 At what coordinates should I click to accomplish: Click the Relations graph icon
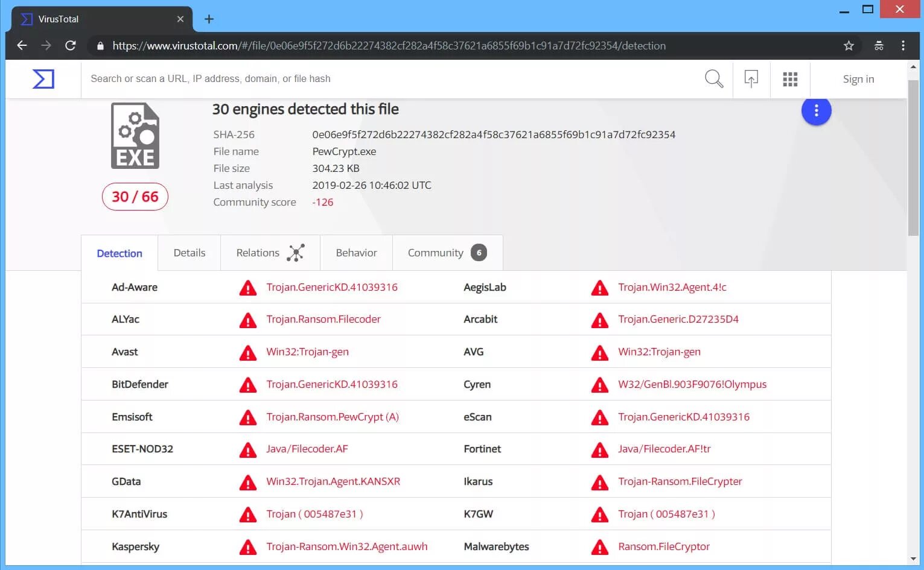(x=295, y=253)
